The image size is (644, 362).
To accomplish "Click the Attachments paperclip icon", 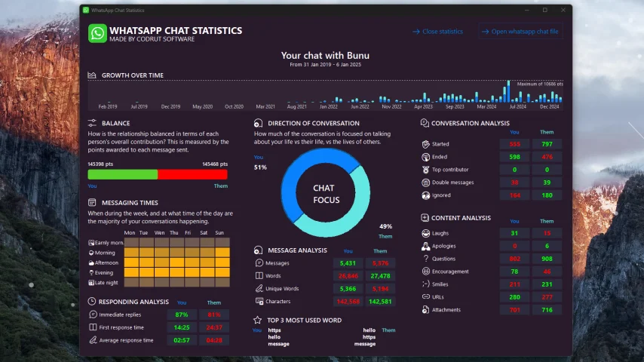I will point(425,310).
